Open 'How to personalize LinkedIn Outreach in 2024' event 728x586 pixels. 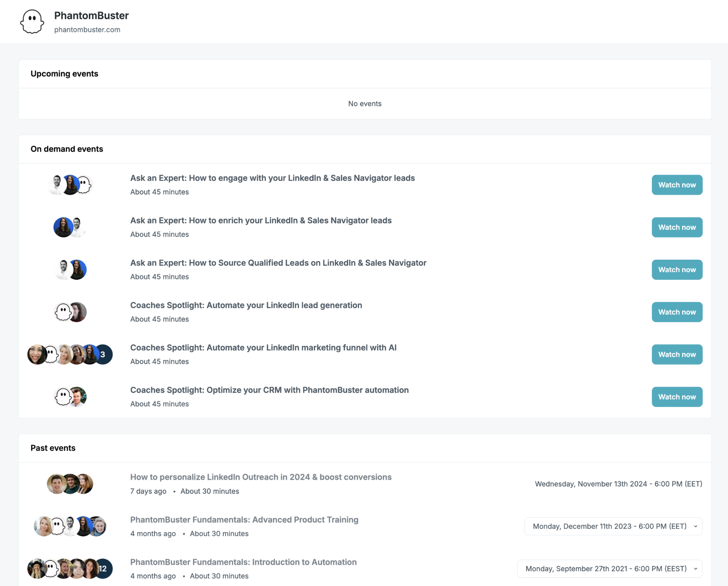click(261, 477)
